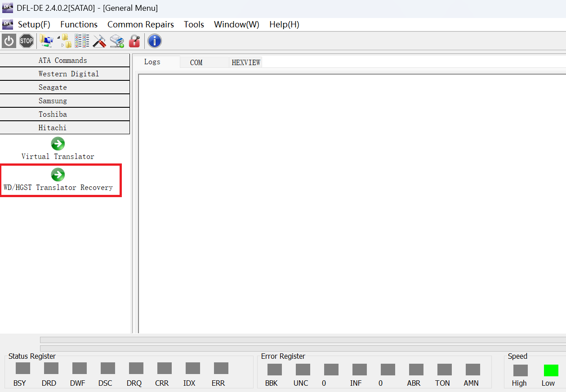Click the DRD status indicator
The image size is (566, 392).
(51, 369)
